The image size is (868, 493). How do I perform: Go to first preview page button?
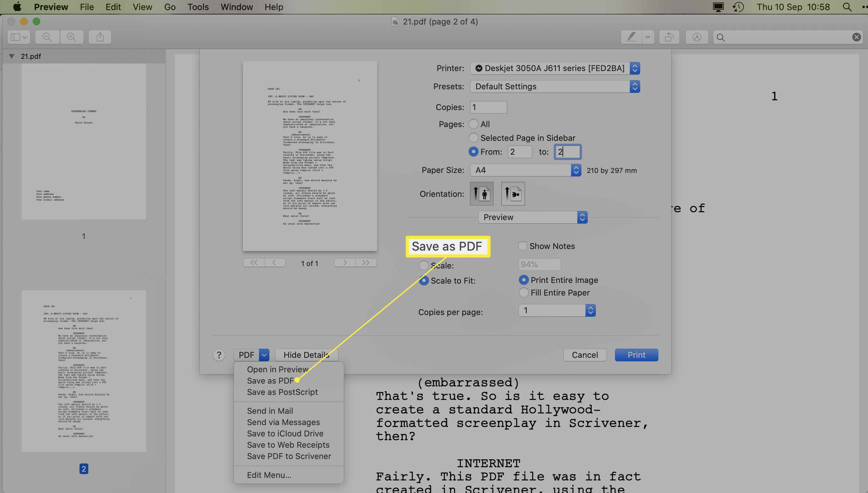(x=254, y=263)
